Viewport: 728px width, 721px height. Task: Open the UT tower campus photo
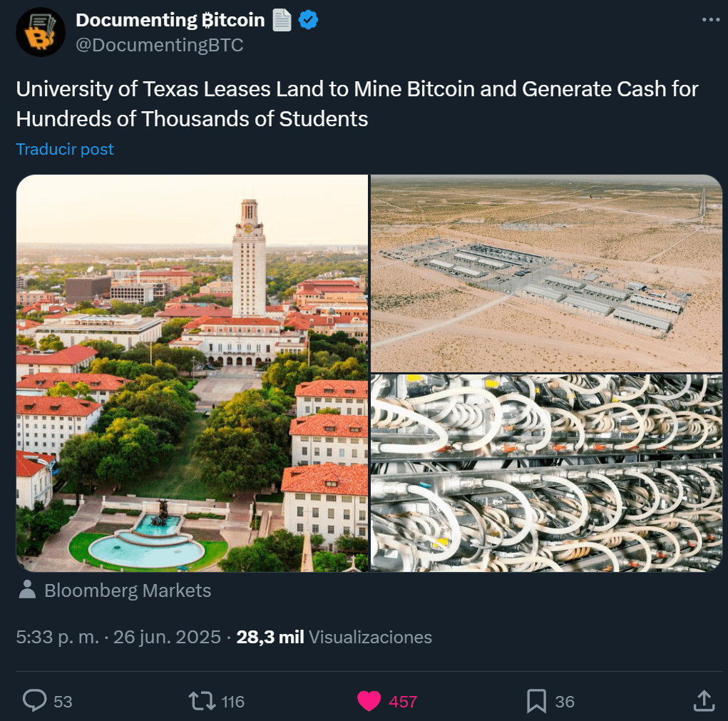click(x=192, y=373)
